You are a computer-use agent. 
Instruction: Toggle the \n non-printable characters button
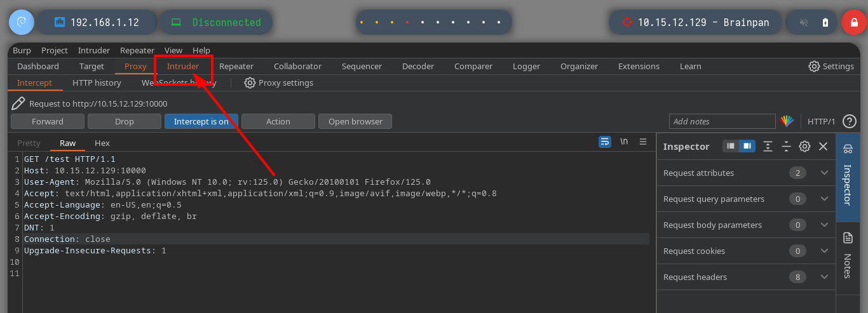click(624, 142)
